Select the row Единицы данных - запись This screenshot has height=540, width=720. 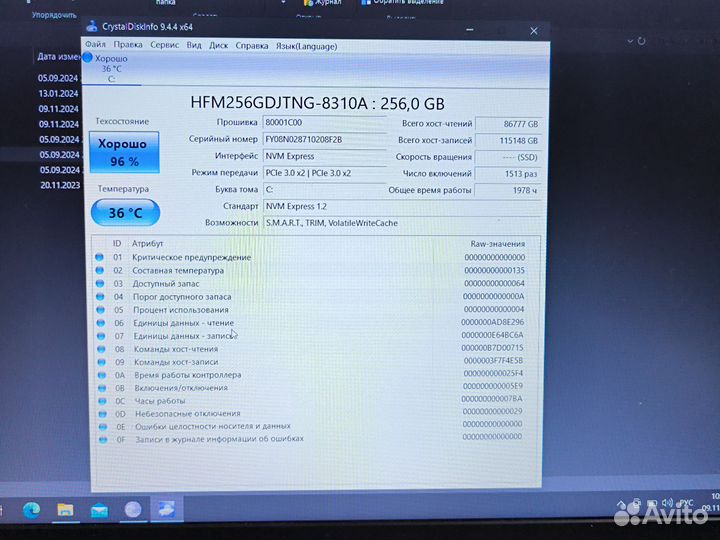310,336
